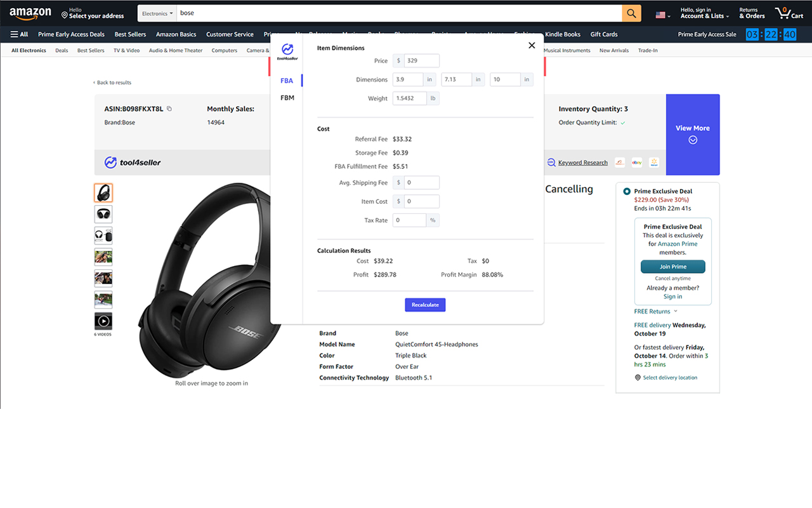Switch to the FBM tab

287,98
